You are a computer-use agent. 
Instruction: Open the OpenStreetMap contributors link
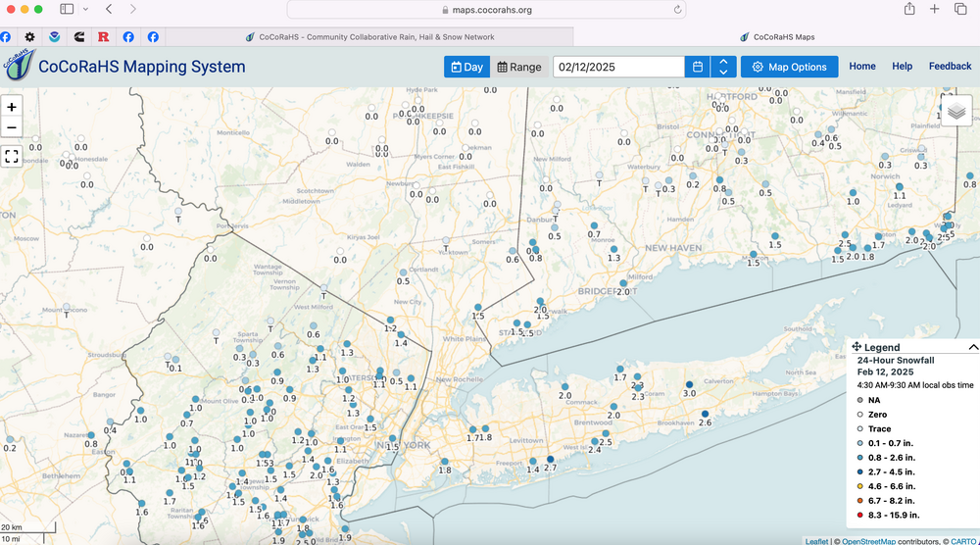[868, 541]
